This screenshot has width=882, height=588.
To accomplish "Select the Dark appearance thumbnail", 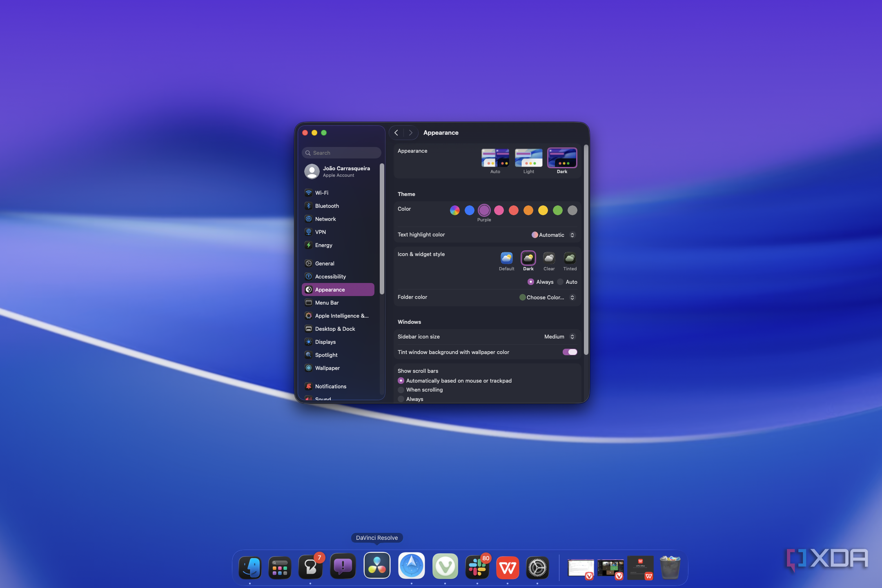I will pyautogui.click(x=562, y=158).
